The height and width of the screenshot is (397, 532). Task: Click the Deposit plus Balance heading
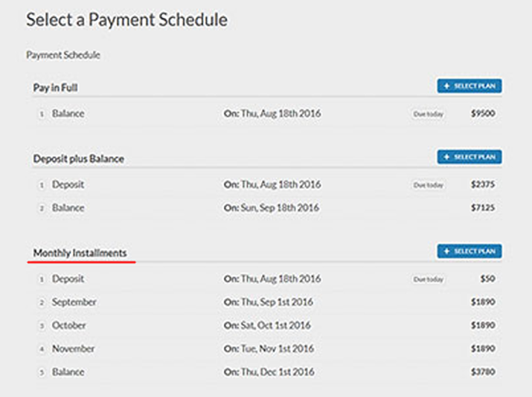(x=78, y=158)
